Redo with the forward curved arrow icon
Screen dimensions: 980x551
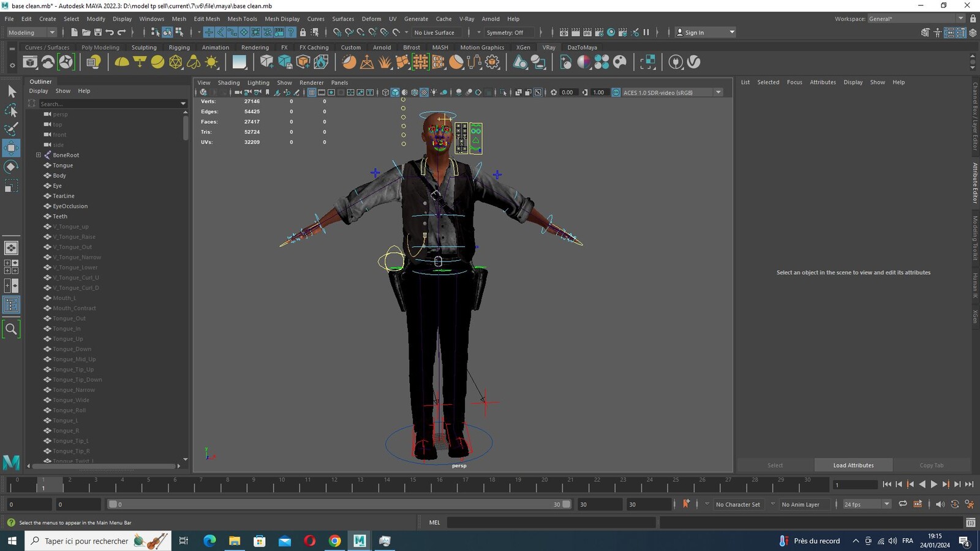point(121,32)
